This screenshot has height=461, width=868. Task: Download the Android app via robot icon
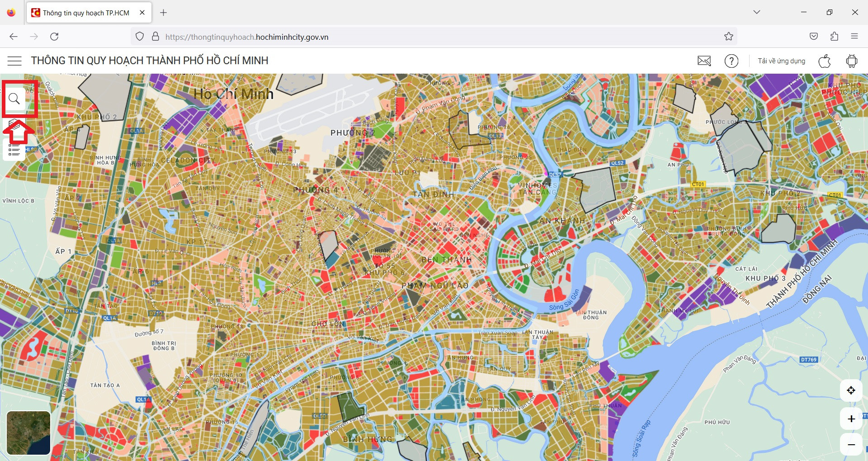pyautogui.click(x=851, y=61)
